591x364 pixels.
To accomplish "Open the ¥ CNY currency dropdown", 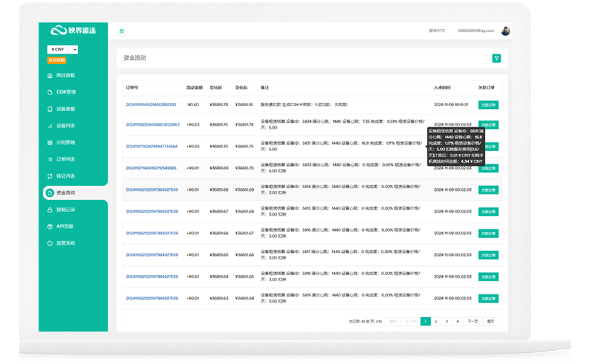I will coord(63,50).
